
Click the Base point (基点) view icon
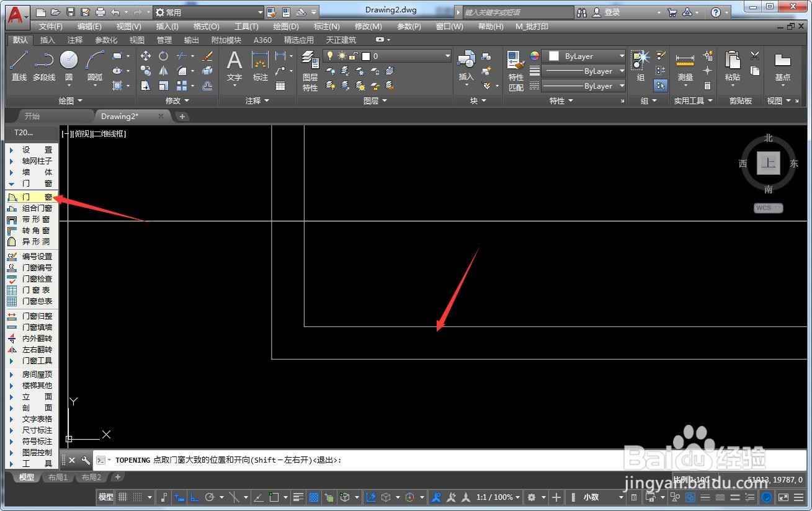[x=783, y=66]
